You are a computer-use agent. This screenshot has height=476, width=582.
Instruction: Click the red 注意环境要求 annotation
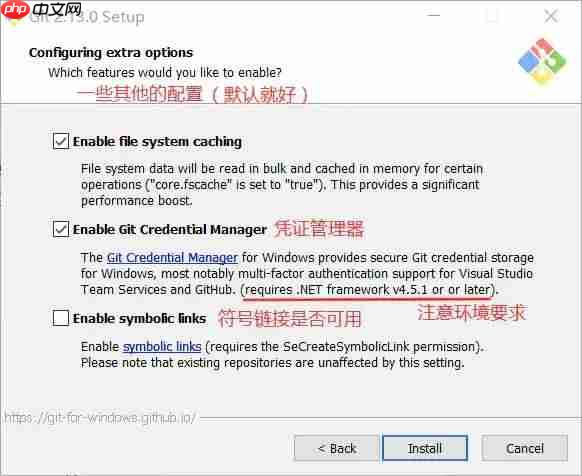click(x=472, y=312)
